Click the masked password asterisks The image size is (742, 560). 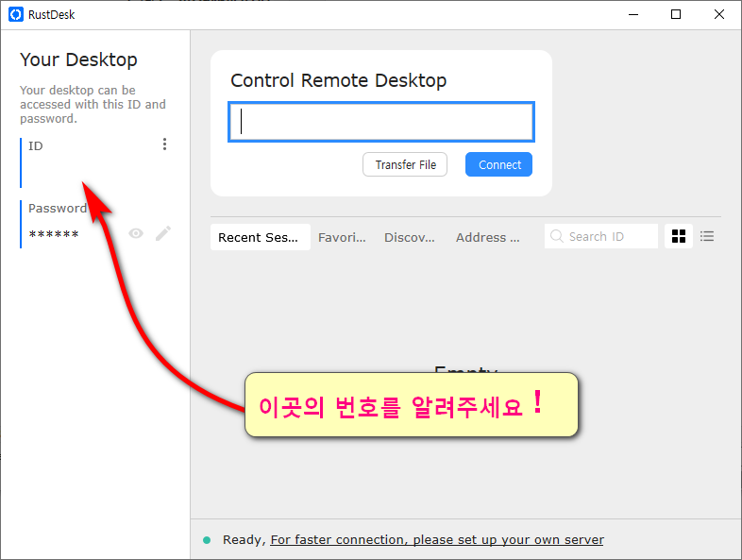pyautogui.click(x=54, y=234)
